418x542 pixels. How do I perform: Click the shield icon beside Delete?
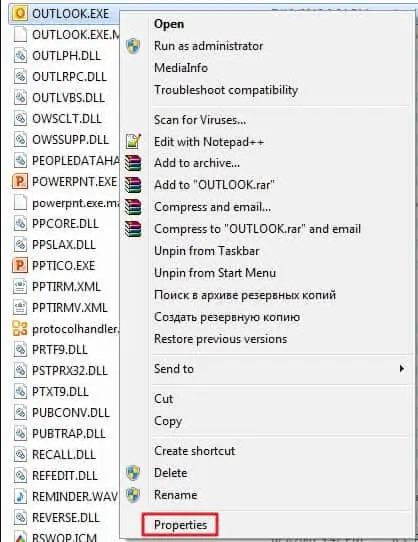(x=133, y=473)
